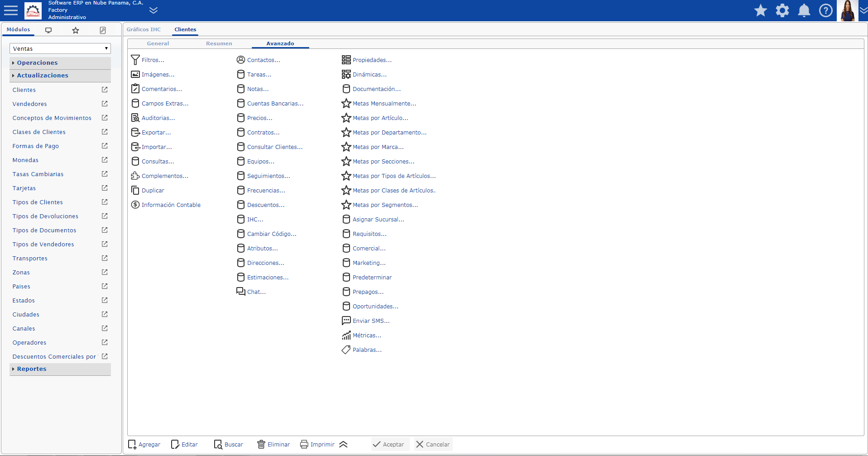The image size is (868, 456).
Task: Click Importar database option
Action: (x=151, y=147)
